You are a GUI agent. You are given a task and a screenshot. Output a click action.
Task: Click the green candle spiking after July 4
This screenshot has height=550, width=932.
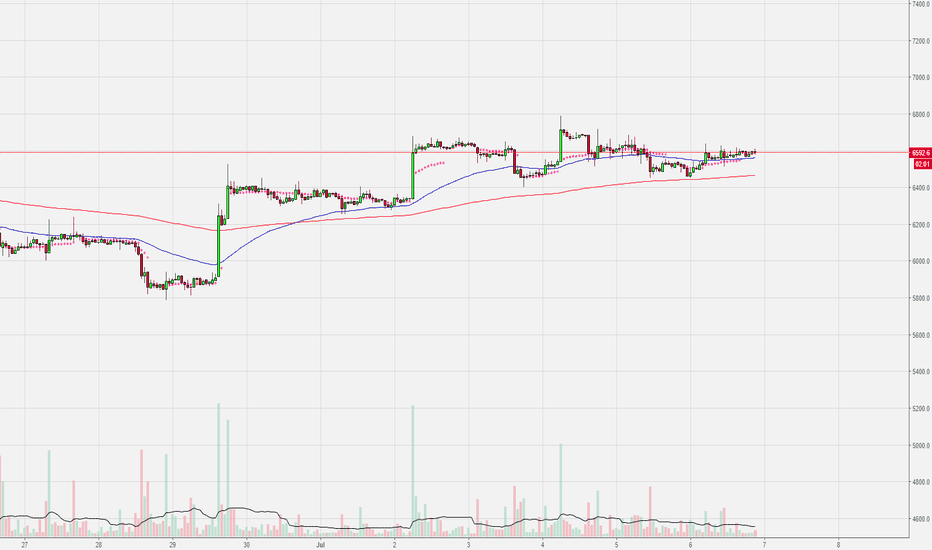561,144
